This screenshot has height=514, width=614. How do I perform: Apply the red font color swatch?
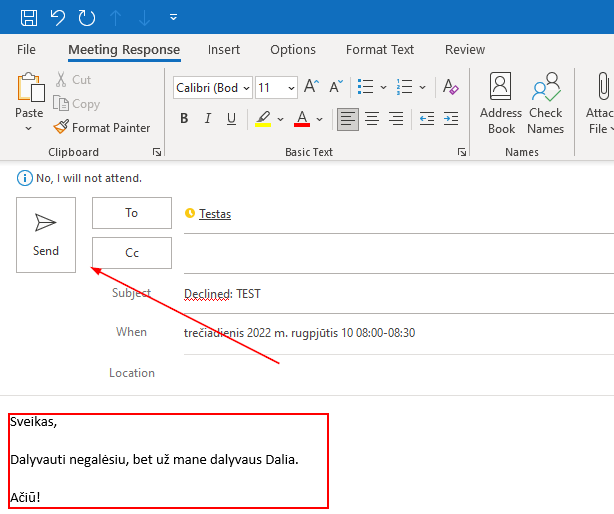click(x=301, y=119)
